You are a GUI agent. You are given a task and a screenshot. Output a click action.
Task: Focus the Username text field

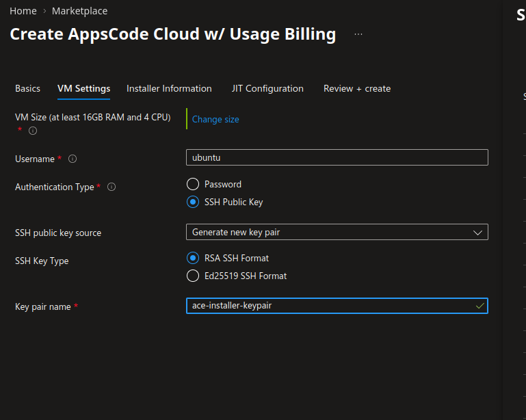click(x=337, y=157)
